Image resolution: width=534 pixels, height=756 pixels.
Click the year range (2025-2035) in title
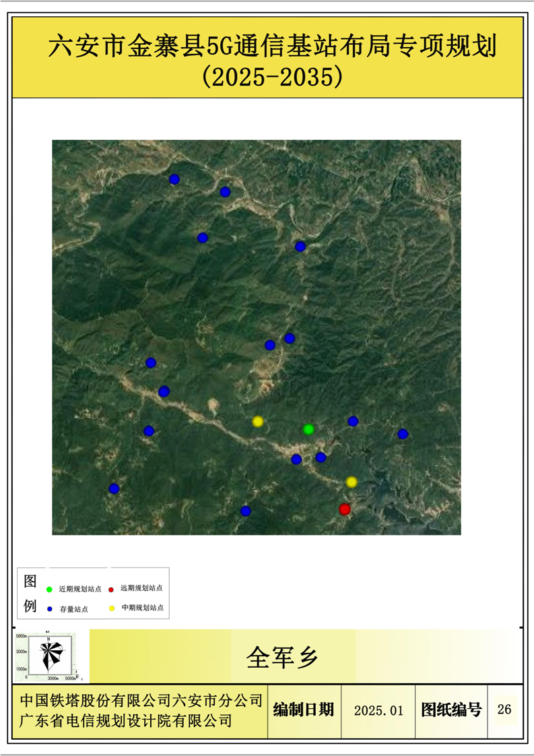(272, 77)
